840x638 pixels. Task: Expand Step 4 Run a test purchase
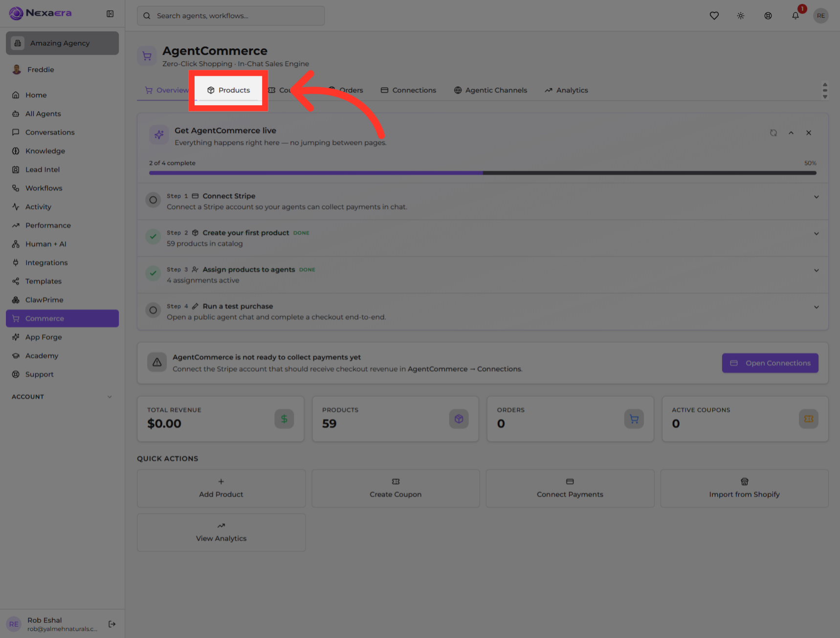[x=817, y=307]
